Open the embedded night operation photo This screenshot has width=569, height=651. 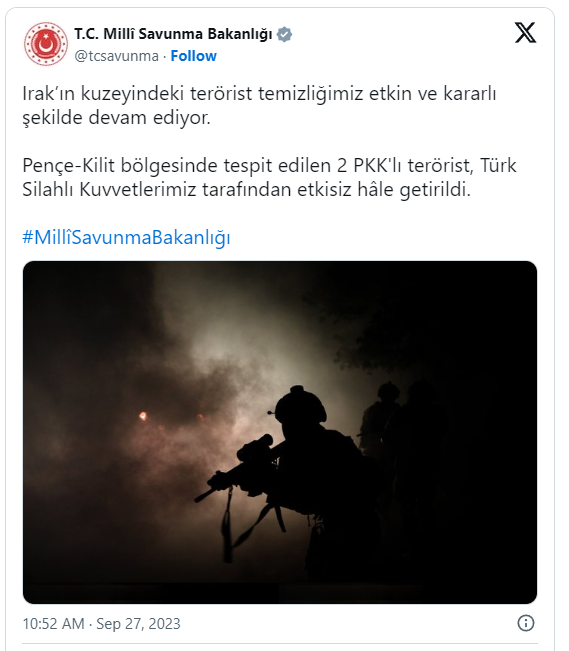(x=280, y=432)
